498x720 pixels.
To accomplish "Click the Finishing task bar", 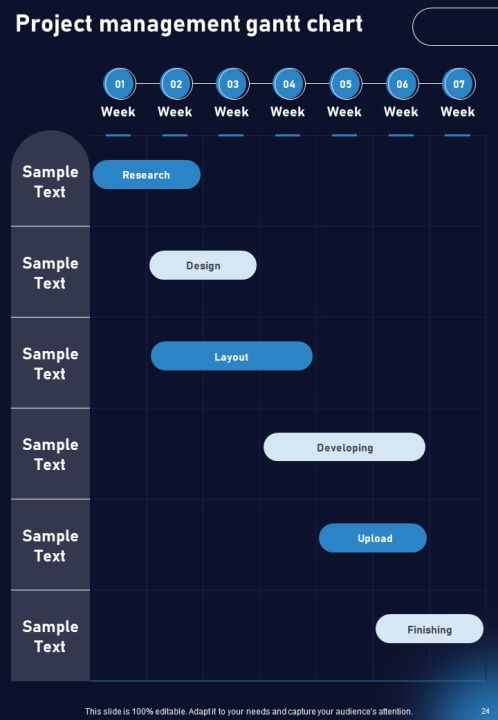I will click(x=429, y=629).
